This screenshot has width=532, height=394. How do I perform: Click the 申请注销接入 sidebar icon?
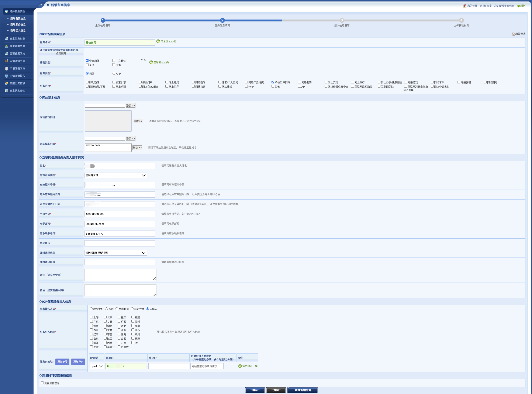click(x=7, y=76)
